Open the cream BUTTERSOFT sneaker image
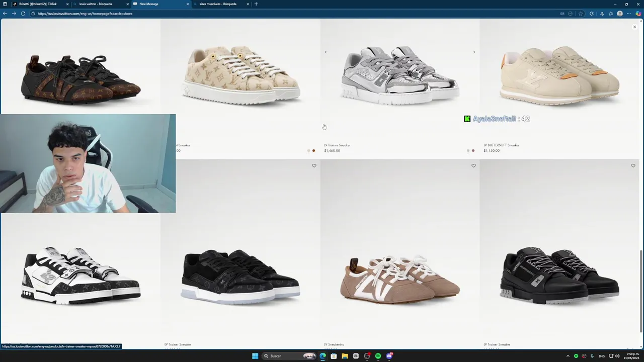The height and width of the screenshot is (362, 644). [x=559, y=75]
